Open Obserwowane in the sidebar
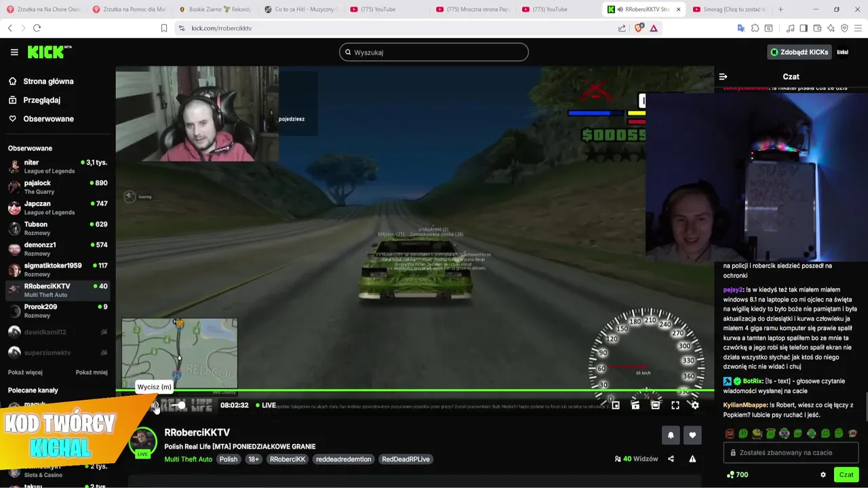The width and height of the screenshot is (868, 488). click(48, 119)
